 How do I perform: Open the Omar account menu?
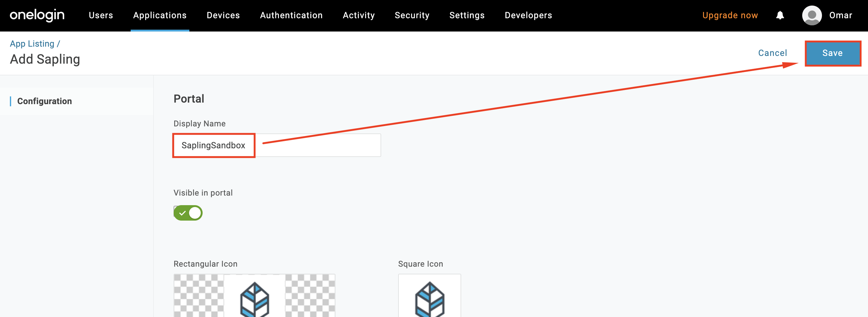tap(841, 15)
